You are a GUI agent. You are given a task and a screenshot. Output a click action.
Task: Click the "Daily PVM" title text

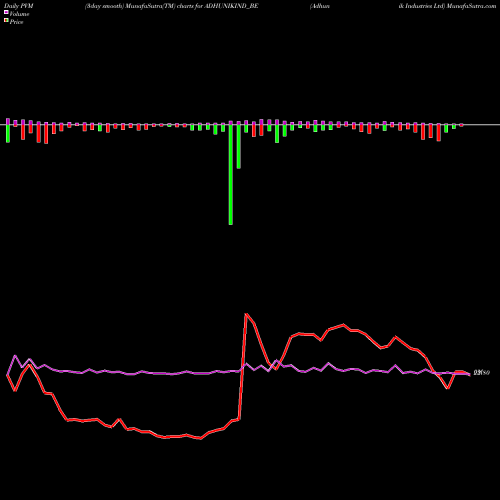18,6
